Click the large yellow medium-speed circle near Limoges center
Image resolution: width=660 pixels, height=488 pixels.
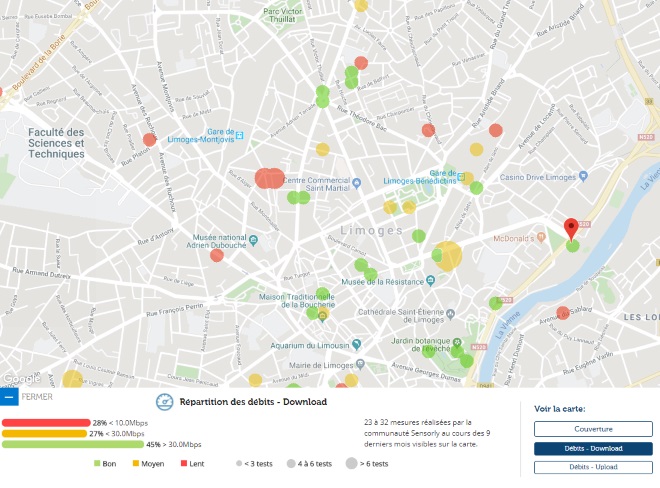point(448,256)
